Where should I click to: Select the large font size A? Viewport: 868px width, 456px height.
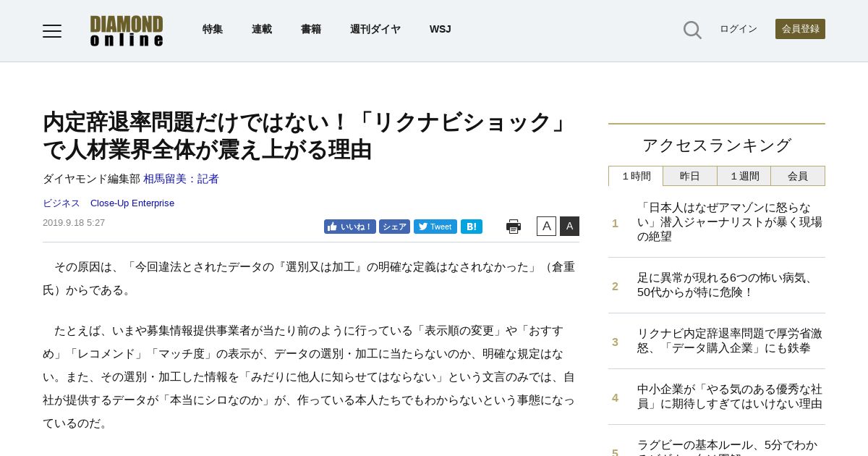click(x=569, y=226)
